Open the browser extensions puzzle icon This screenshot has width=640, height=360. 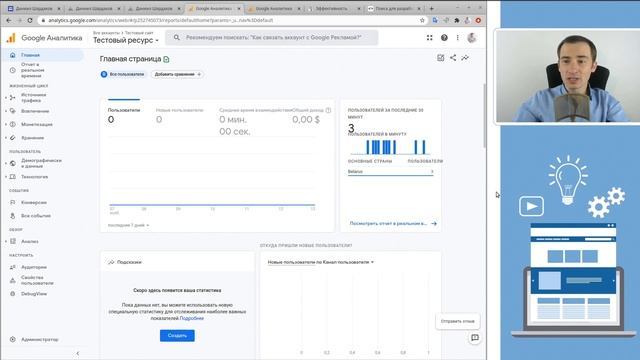[457, 20]
